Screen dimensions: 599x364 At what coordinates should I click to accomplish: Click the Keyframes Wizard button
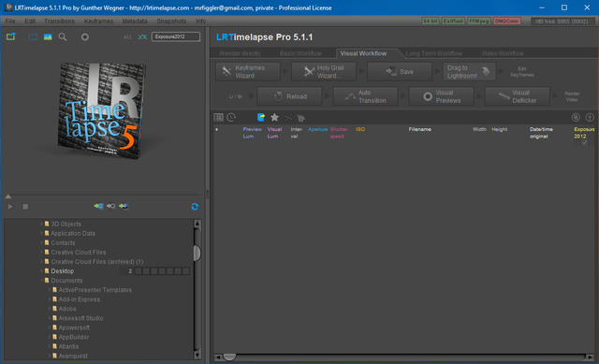tap(247, 72)
